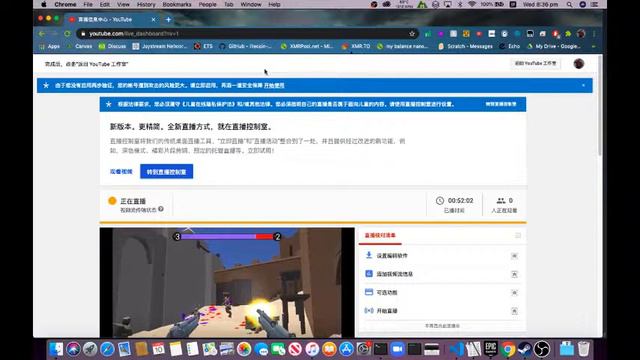640x360 pixels.
Task: Click the Chrome address bar showing youtube.com
Action: [247, 33]
